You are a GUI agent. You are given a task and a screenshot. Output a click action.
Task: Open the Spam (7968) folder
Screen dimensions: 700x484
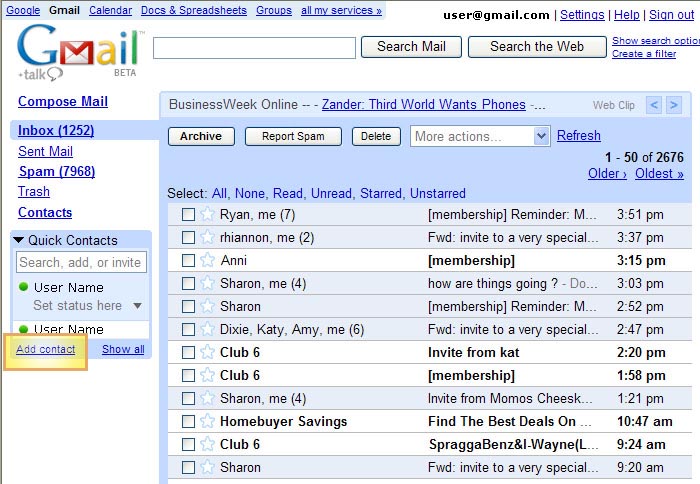(x=57, y=171)
